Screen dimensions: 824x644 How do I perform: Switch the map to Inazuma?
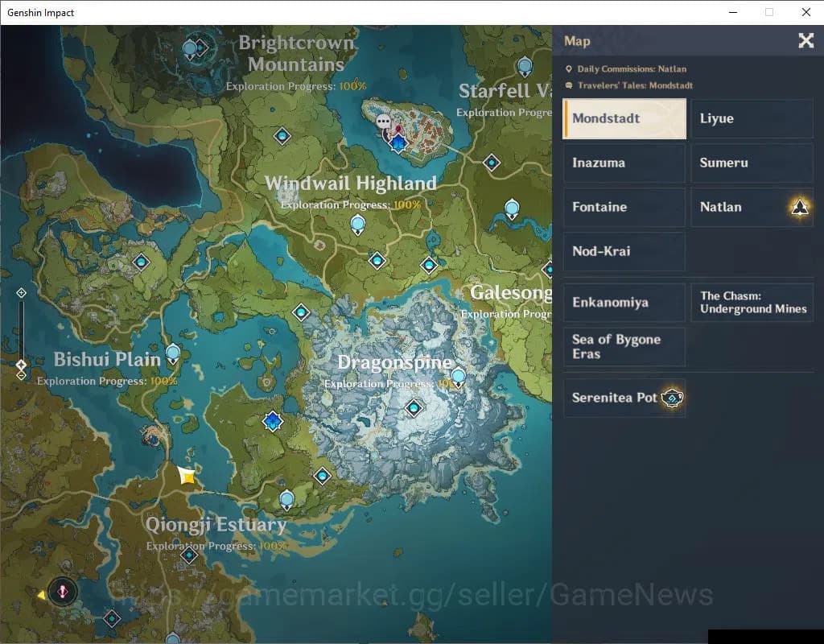(x=624, y=163)
